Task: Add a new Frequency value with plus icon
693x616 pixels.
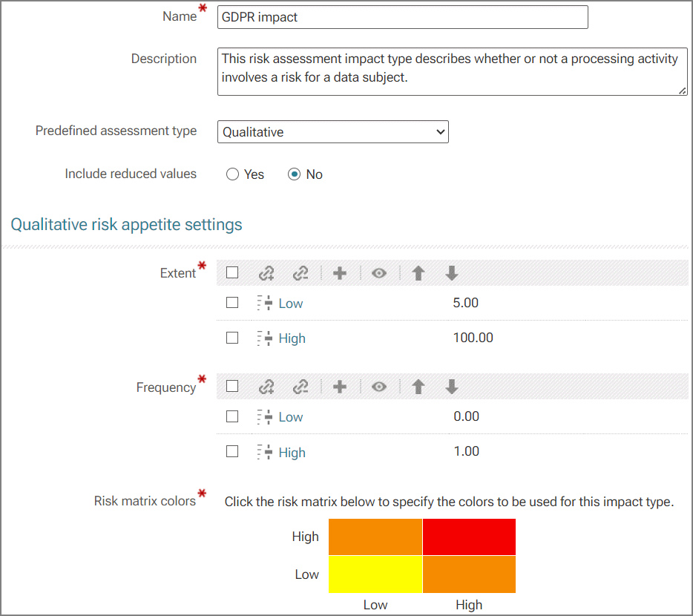Action: point(339,387)
